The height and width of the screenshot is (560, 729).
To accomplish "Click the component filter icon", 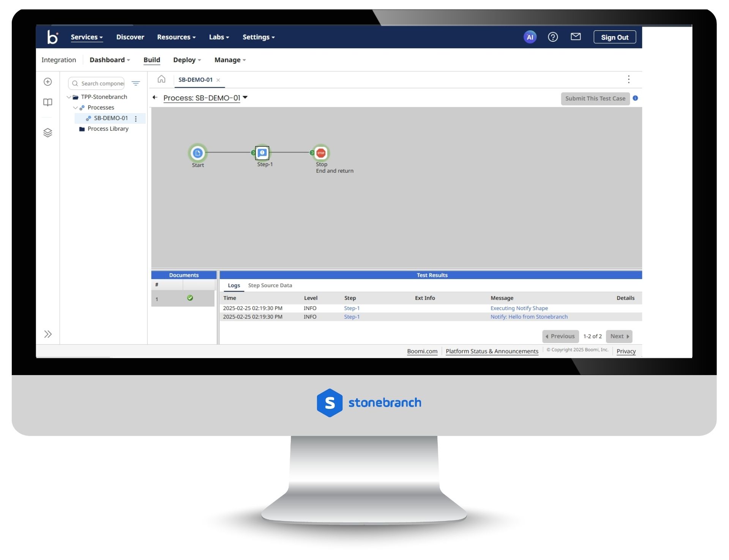I will click(136, 84).
